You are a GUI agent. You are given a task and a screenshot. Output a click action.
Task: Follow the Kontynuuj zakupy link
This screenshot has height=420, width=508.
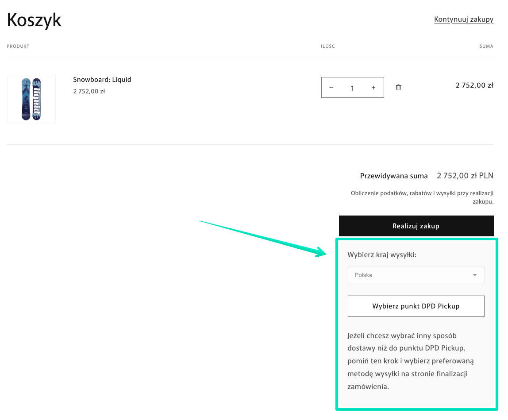(x=464, y=19)
